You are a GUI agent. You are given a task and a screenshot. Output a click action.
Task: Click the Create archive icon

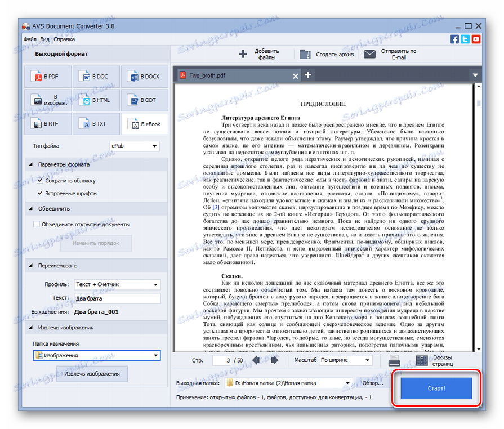point(305,54)
